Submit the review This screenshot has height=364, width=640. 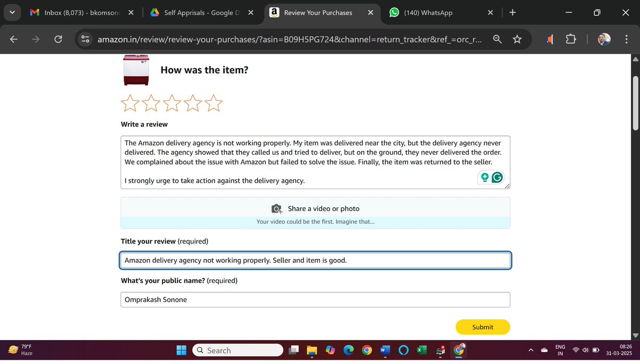(x=483, y=327)
